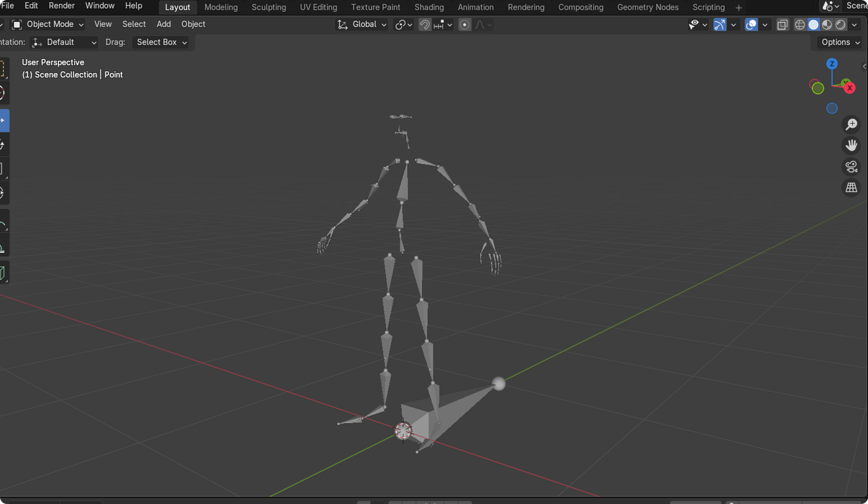Open the Render menu
Viewport: 868px width, 504px height.
click(61, 6)
